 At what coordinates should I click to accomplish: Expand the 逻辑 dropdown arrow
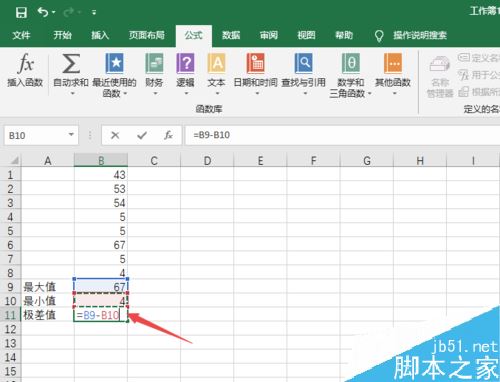pos(186,93)
